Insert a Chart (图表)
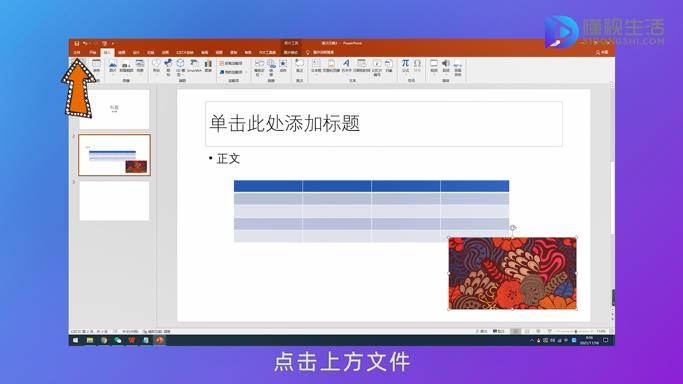683x384 pixels. coord(208,66)
